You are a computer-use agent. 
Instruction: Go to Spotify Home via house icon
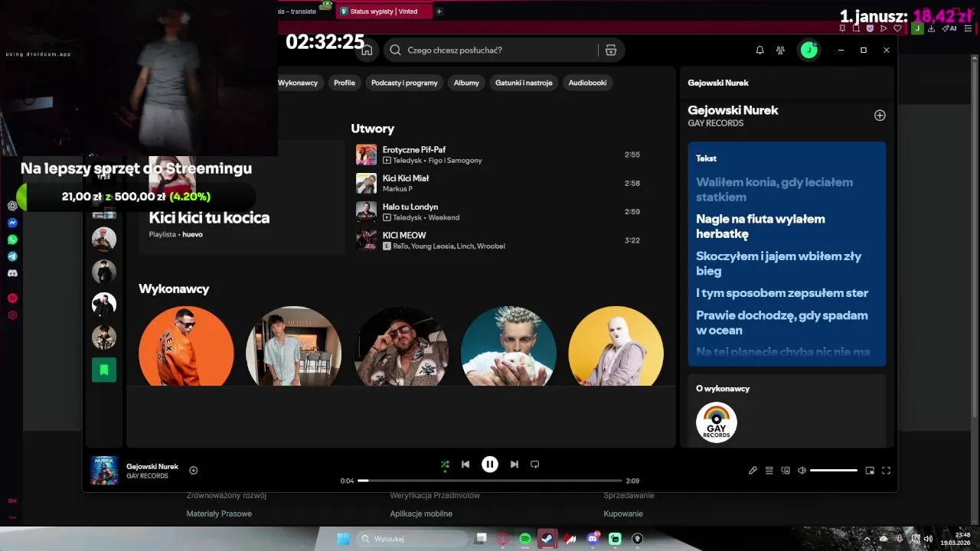click(x=367, y=50)
